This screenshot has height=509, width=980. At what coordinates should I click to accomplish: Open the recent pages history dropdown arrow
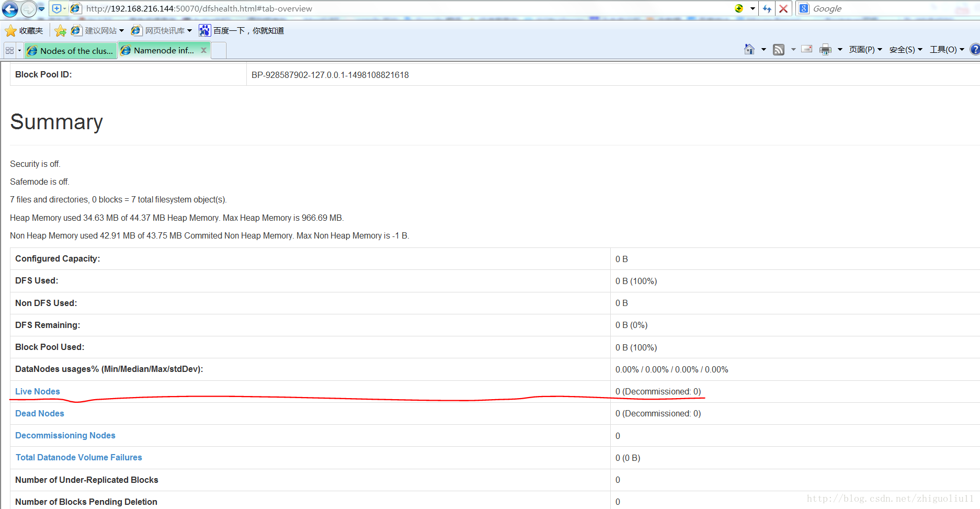point(41,9)
